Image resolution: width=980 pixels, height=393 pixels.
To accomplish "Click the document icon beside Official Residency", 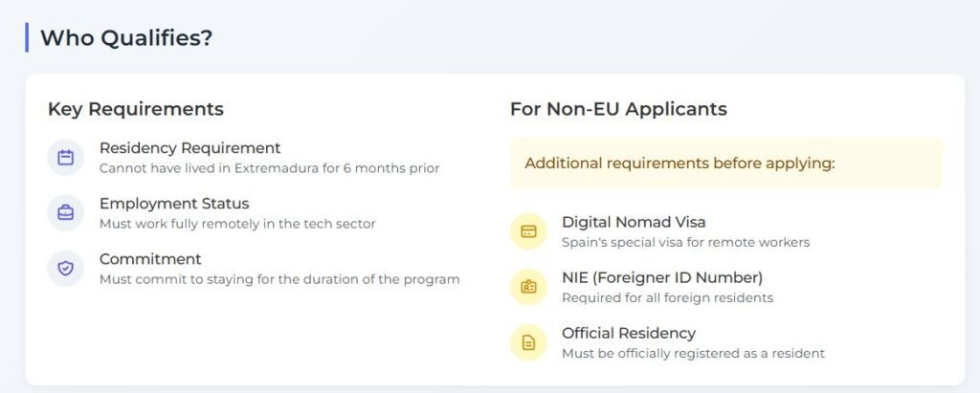I will tap(528, 343).
